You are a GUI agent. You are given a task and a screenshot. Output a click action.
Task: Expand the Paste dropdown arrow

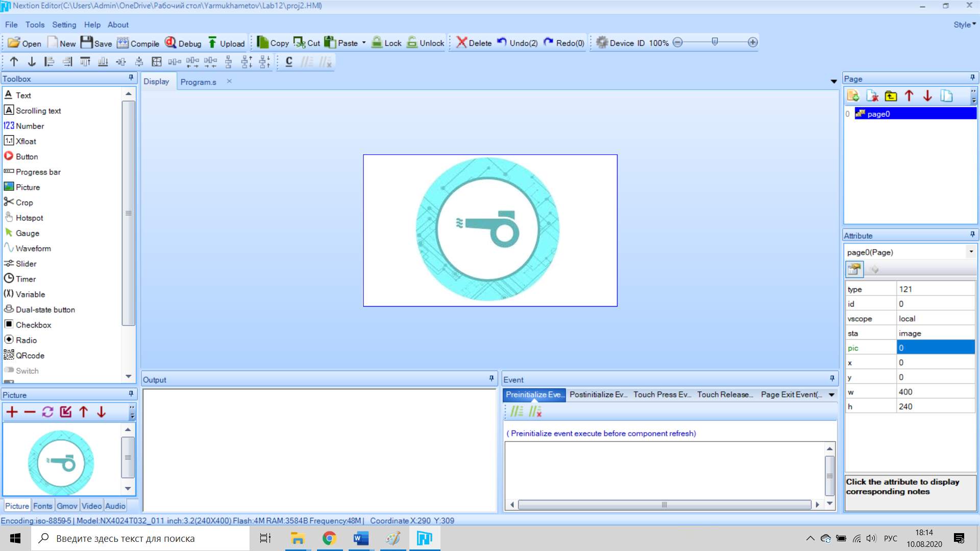[x=364, y=43]
